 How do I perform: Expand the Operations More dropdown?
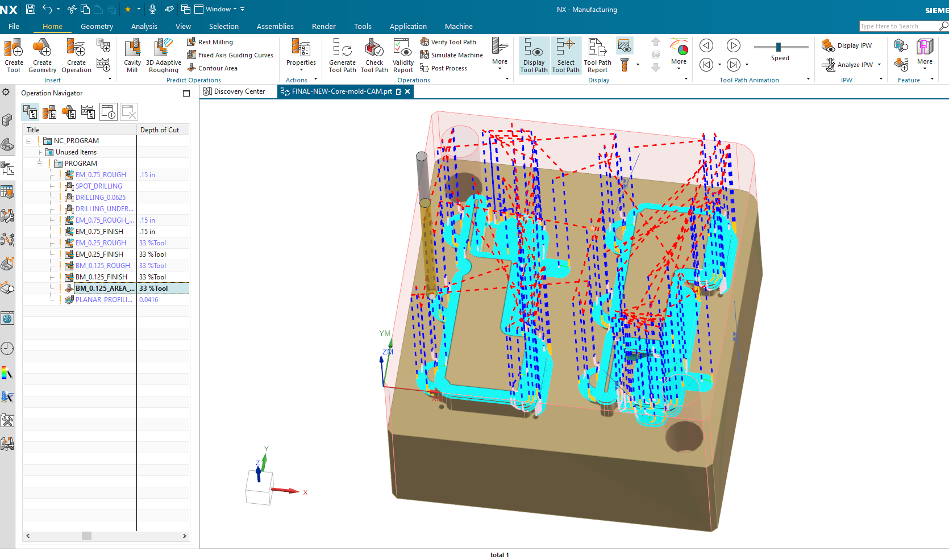(x=500, y=56)
